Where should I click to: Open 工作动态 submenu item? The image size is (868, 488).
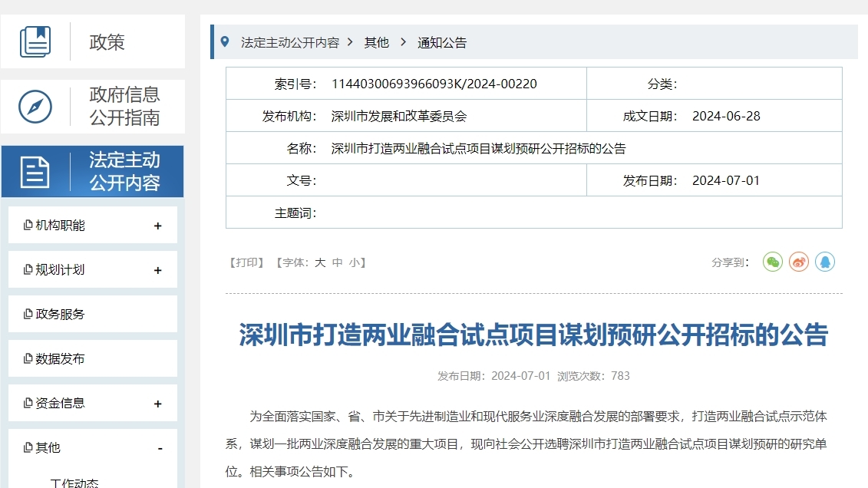(74, 483)
